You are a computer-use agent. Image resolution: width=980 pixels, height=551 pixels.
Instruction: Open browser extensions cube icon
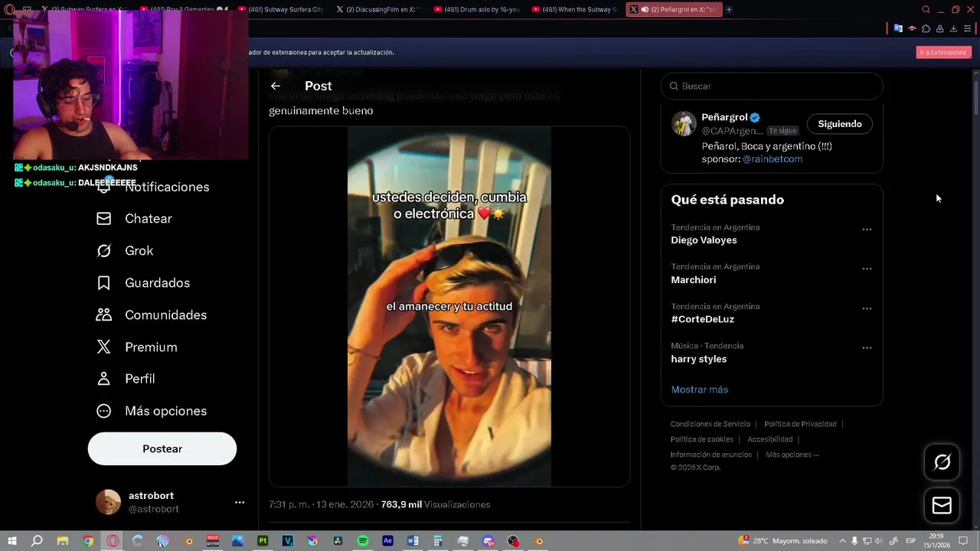pyautogui.click(x=926, y=28)
